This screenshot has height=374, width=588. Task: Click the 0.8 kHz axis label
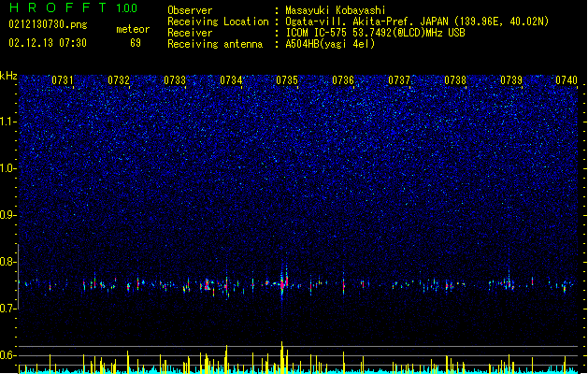pyautogui.click(x=7, y=262)
